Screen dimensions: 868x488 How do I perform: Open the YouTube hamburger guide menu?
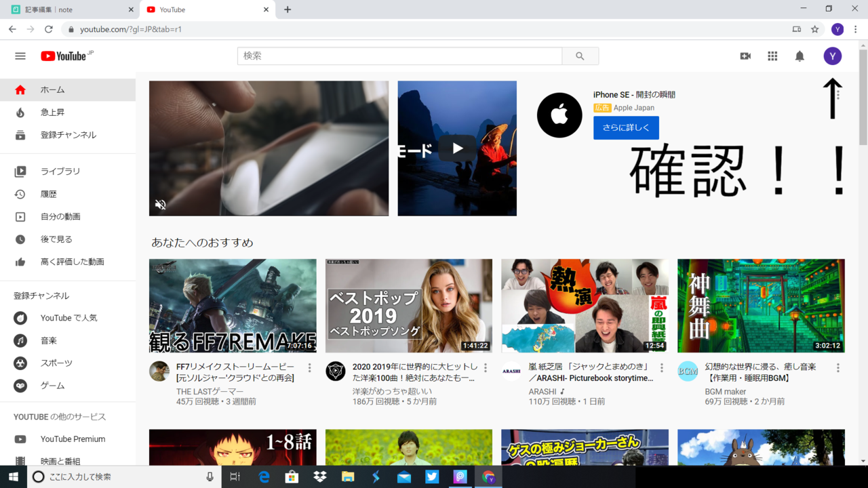tap(20, 56)
